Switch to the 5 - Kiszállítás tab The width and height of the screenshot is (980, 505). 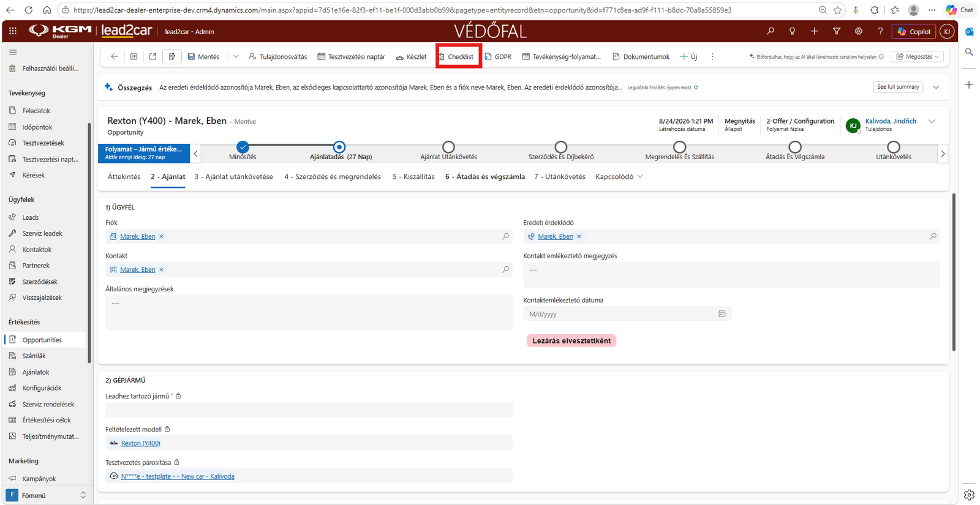(413, 176)
